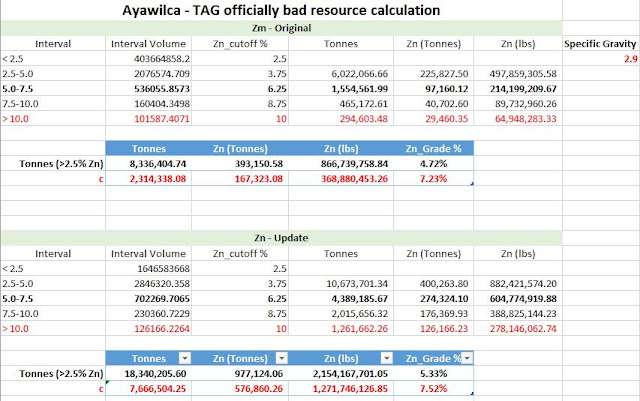Click the grade cell 7.23%
The height and width of the screenshot is (401, 640).
[433, 179]
